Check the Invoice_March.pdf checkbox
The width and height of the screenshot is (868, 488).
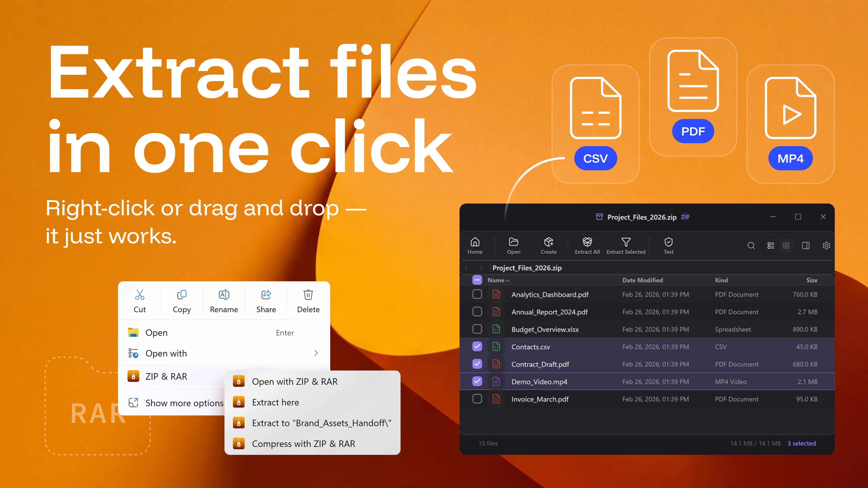(477, 399)
